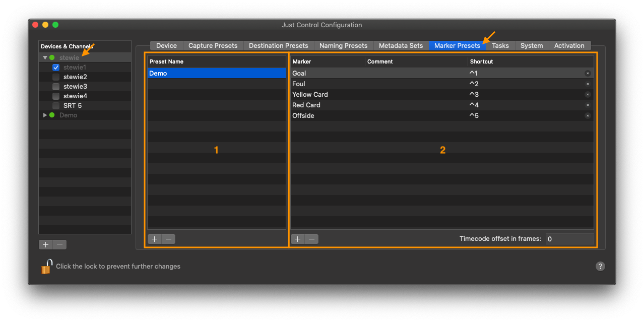Open the Activation tab
Screen dimensions: 644x322
(569, 45)
